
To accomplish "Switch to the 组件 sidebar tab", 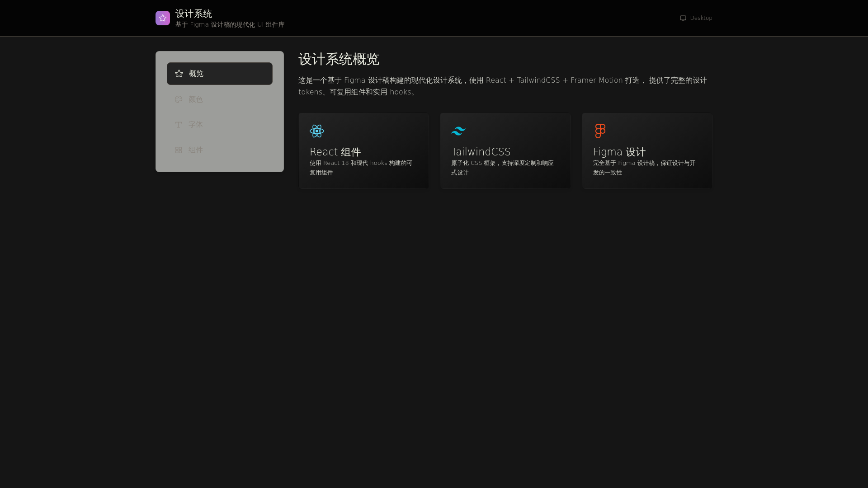I will tap(220, 150).
